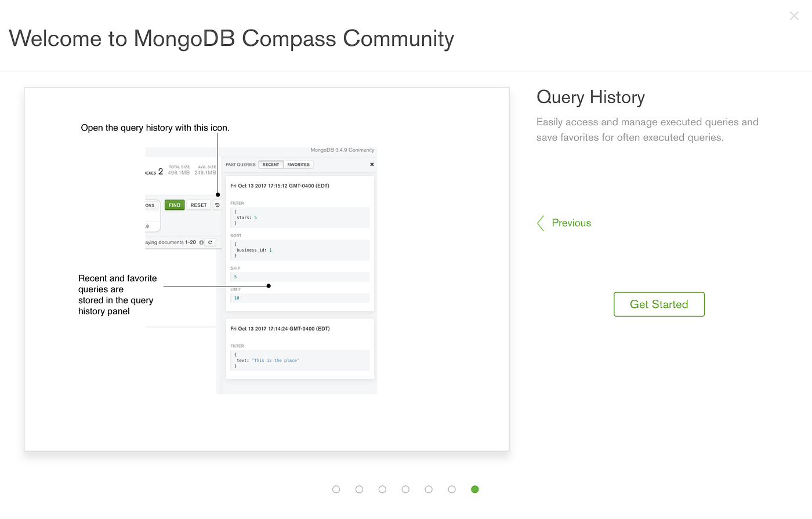Click the info icon beside documents 1-20
The image size is (812, 519).
point(201,242)
